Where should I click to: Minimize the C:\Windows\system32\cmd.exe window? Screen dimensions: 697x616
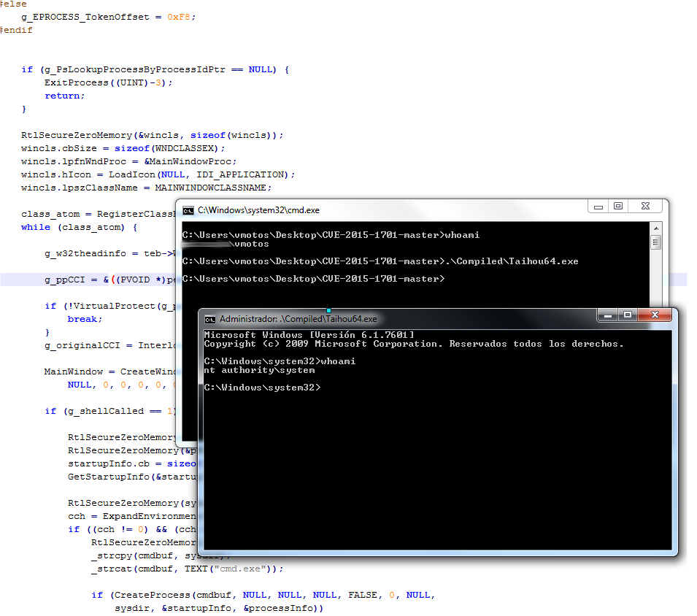click(598, 207)
